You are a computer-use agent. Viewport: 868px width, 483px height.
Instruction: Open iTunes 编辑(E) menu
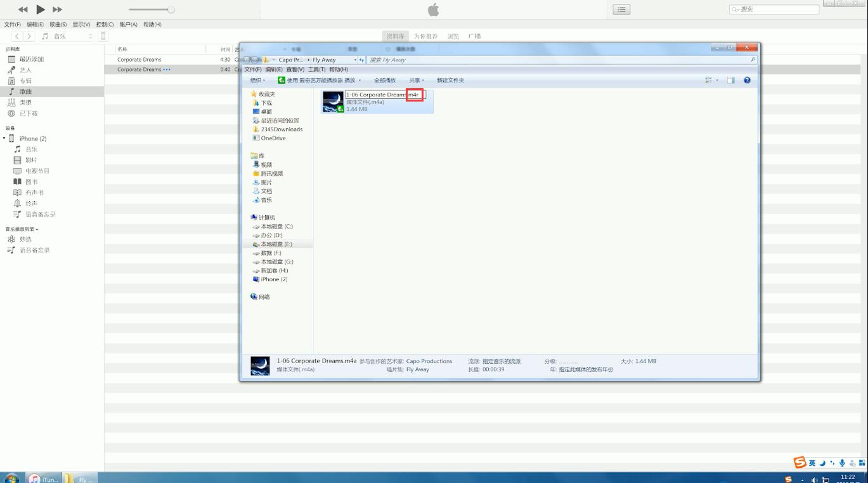pyautogui.click(x=36, y=25)
